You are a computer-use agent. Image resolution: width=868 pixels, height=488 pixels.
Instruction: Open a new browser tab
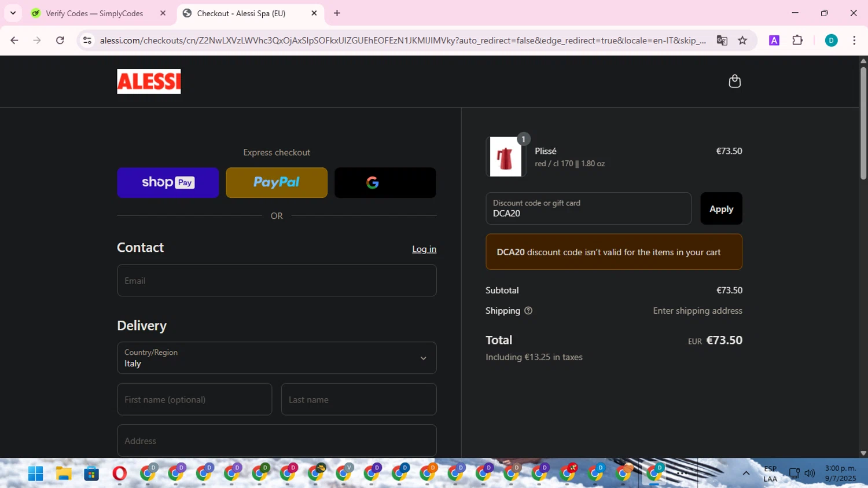337,13
